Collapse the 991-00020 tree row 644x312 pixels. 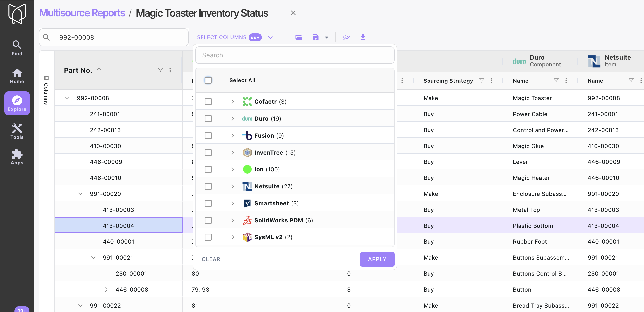click(x=80, y=194)
